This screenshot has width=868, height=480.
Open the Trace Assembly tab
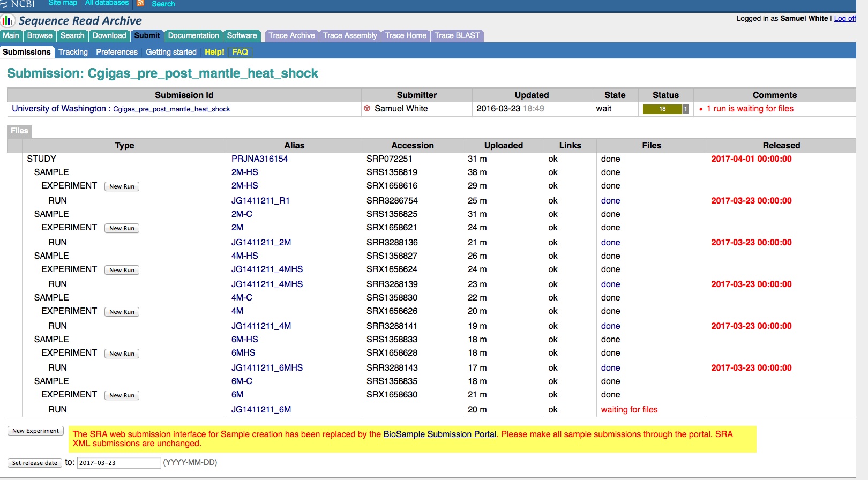click(350, 36)
